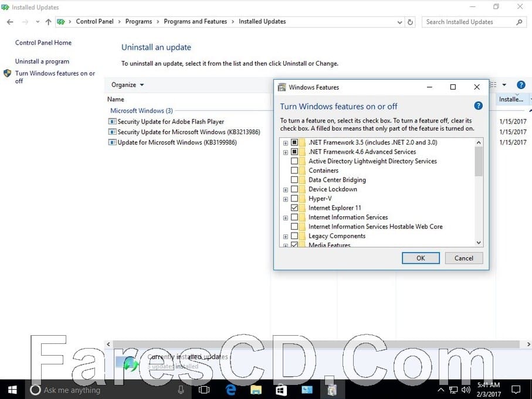The width and height of the screenshot is (532, 399).
Task: Click Cortana microphone icon
Action: (x=181, y=390)
